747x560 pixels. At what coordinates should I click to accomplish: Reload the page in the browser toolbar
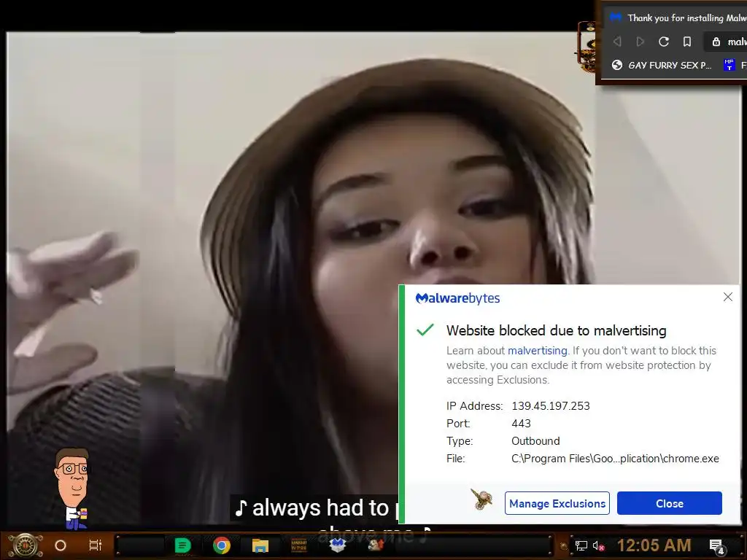[x=664, y=42]
